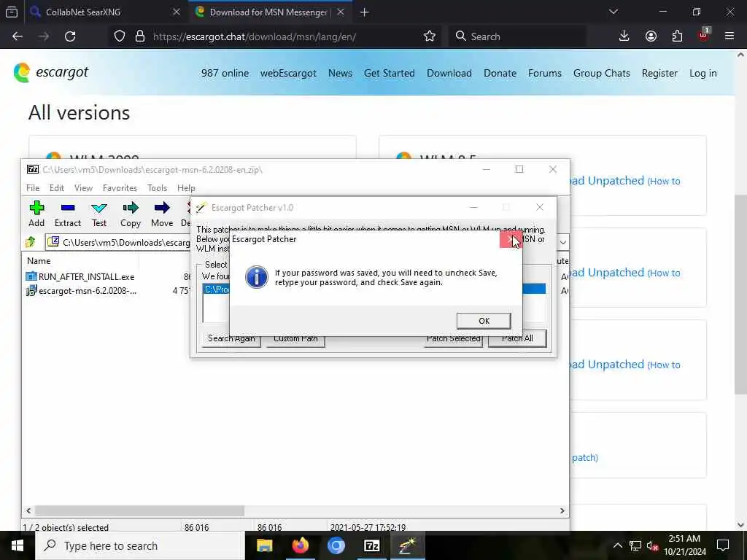
Task: Click the shield tracking protection icon
Action: point(120,36)
